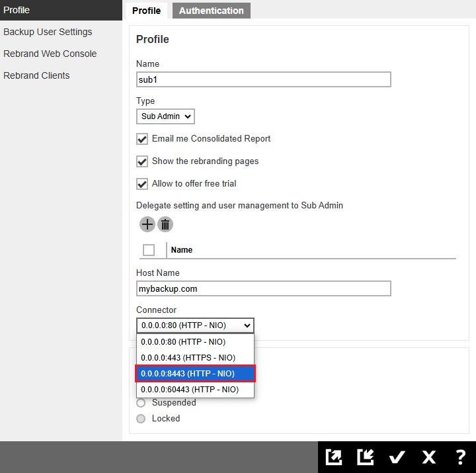Open the Type dropdown showing Sub Admin
The height and width of the screenshot is (473, 476).
(x=166, y=116)
